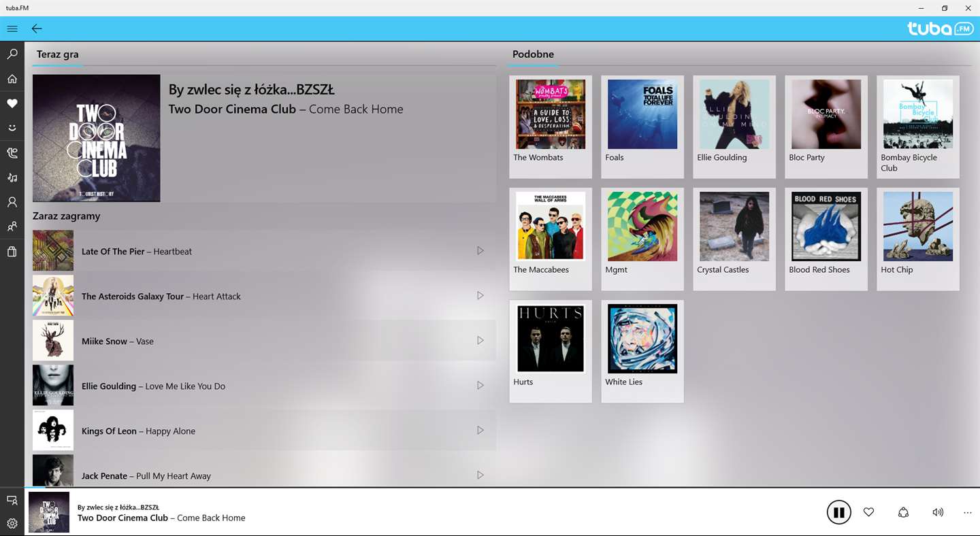Viewport: 980px width, 536px height.
Task: Open Bombay Bicycle Club artist card
Action: 918,127
